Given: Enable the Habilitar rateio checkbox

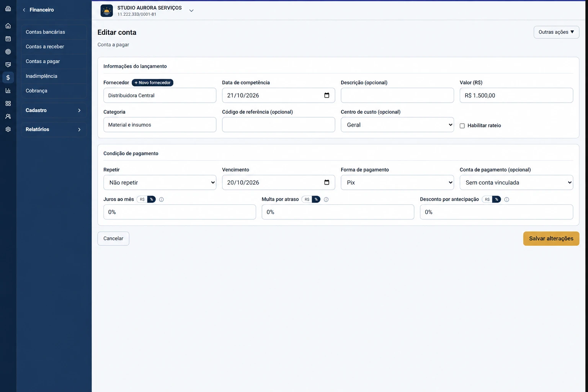Looking at the screenshot, I should click(462, 126).
